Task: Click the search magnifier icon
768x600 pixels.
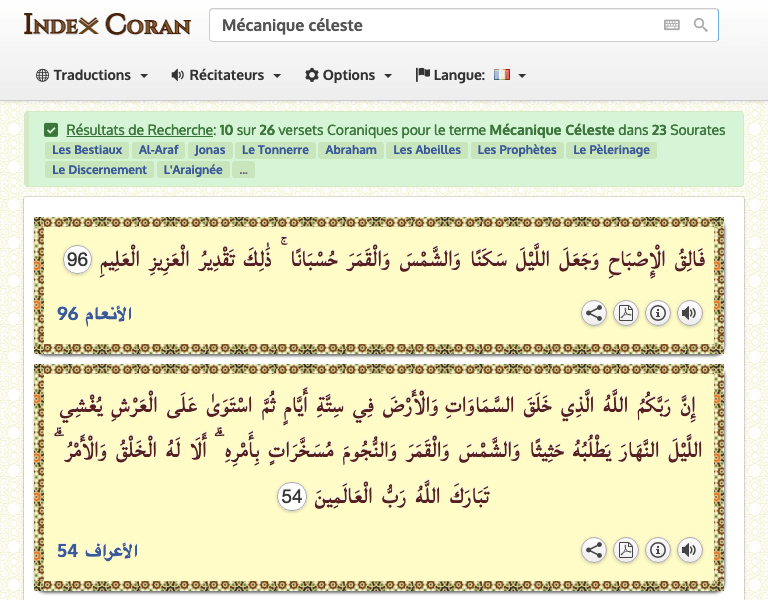Action: click(x=701, y=25)
